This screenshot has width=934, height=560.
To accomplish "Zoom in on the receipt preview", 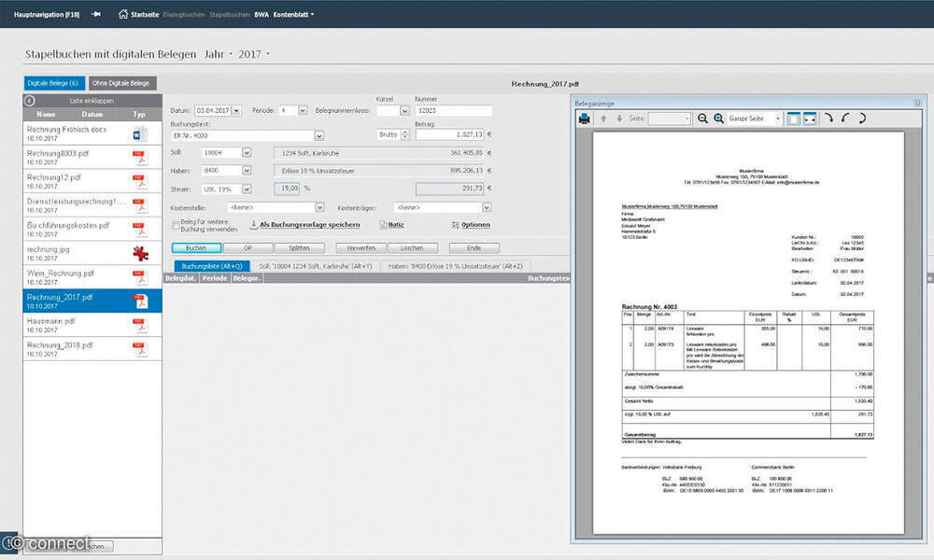I will tap(718, 119).
